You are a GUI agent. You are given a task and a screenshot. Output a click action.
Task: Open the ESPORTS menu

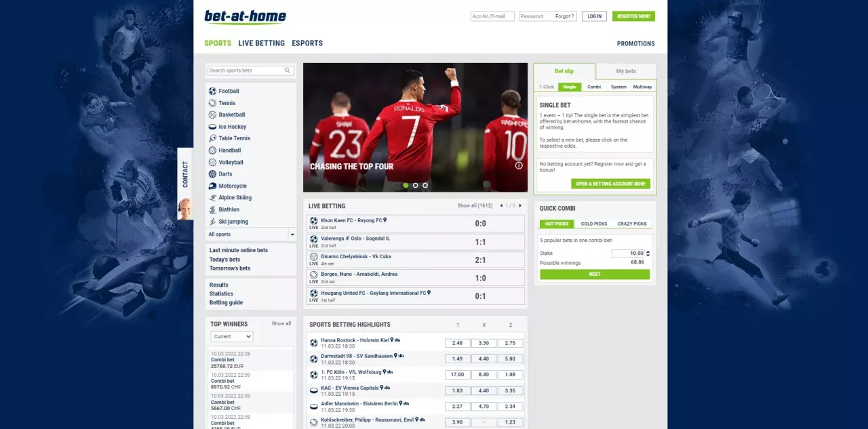[307, 43]
